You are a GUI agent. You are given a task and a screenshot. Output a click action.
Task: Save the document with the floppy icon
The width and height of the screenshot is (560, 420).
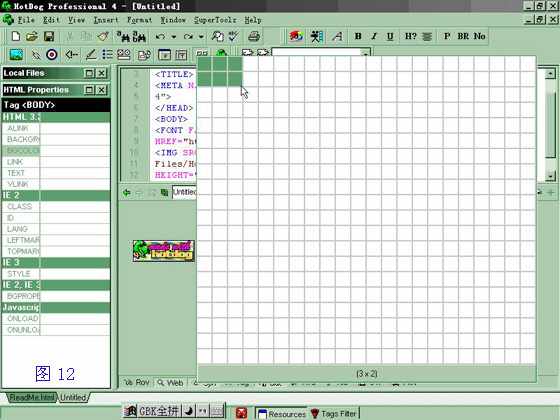[x=49, y=36]
